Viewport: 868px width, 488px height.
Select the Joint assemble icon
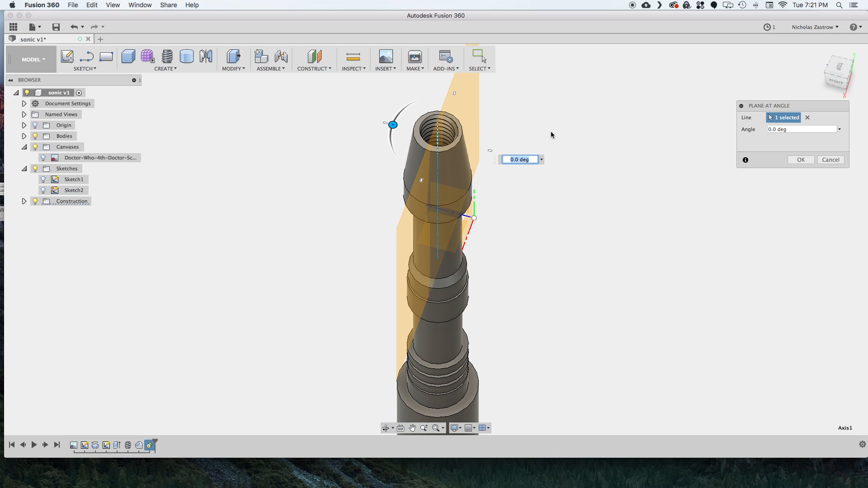pos(281,56)
